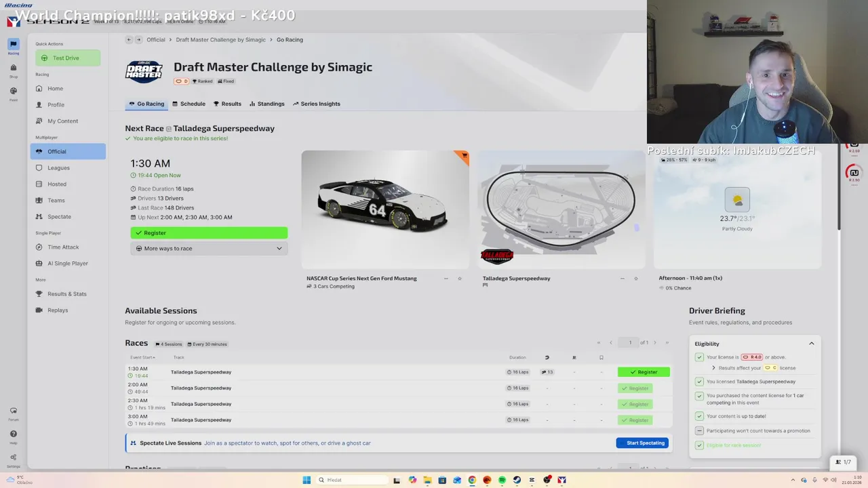Click the first page arrow in Races pagination
Screen dimensions: 868x488
point(599,343)
